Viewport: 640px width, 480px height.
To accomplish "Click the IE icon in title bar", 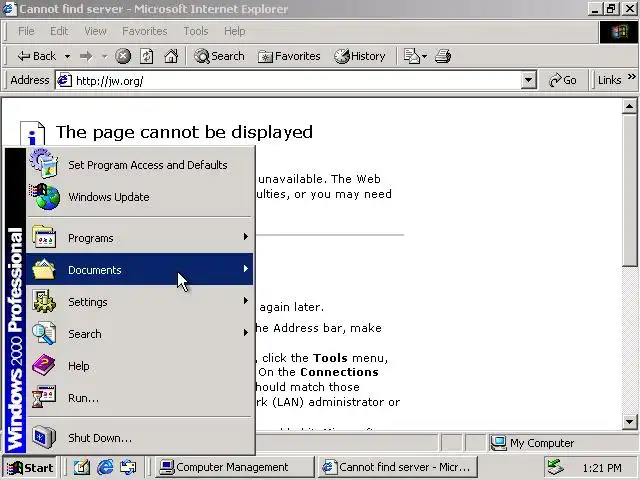I will pyautogui.click(x=9, y=9).
